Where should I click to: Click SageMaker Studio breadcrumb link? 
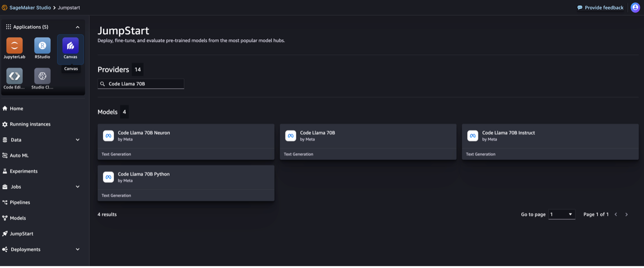30,8
